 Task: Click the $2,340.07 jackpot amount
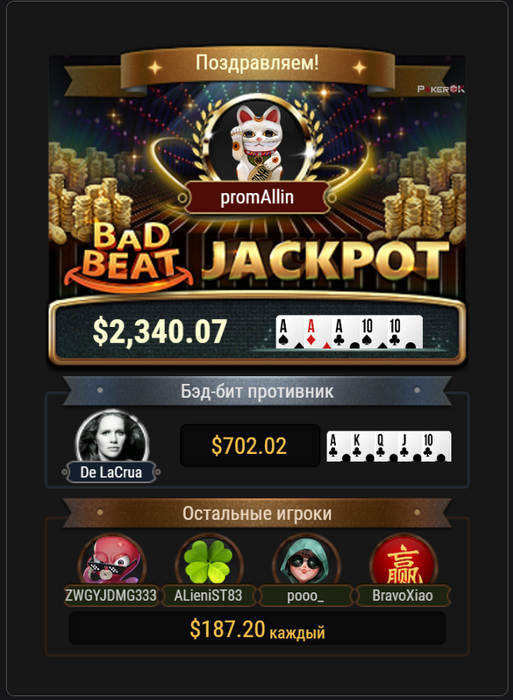coord(160,331)
